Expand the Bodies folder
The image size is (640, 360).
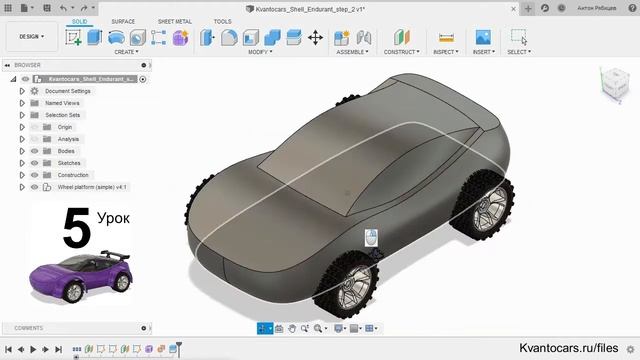pos(22,151)
